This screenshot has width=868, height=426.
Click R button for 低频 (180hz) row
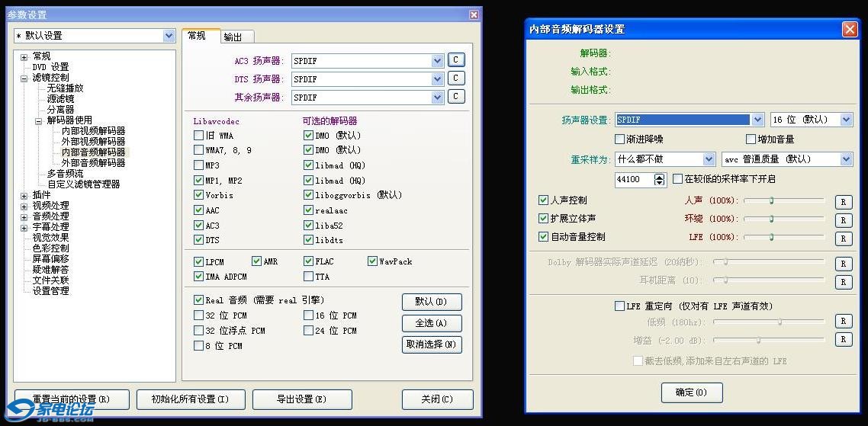pyautogui.click(x=843, y=321)
